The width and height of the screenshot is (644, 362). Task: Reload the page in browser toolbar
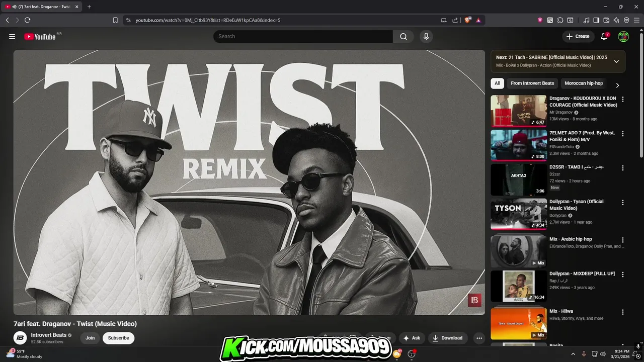[x=27, y=20]
